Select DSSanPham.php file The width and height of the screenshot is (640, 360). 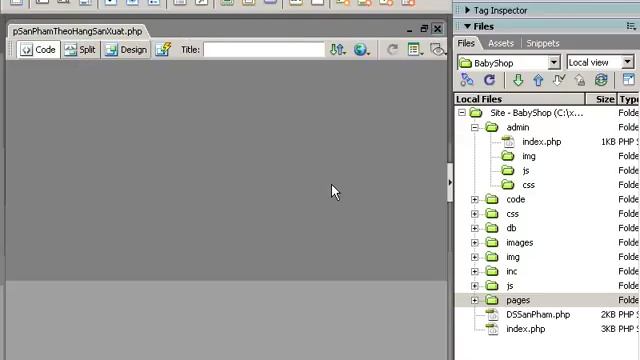538,315
